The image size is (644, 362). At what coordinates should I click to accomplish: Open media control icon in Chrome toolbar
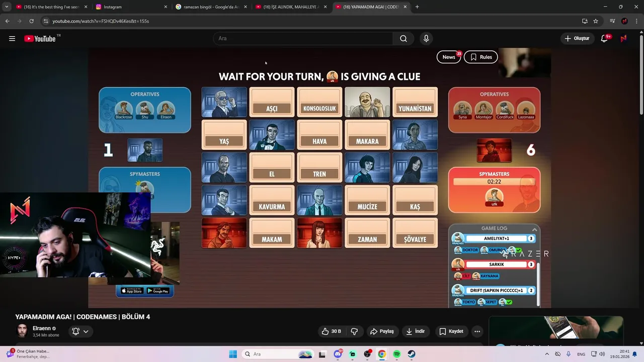tap(612, 21)
